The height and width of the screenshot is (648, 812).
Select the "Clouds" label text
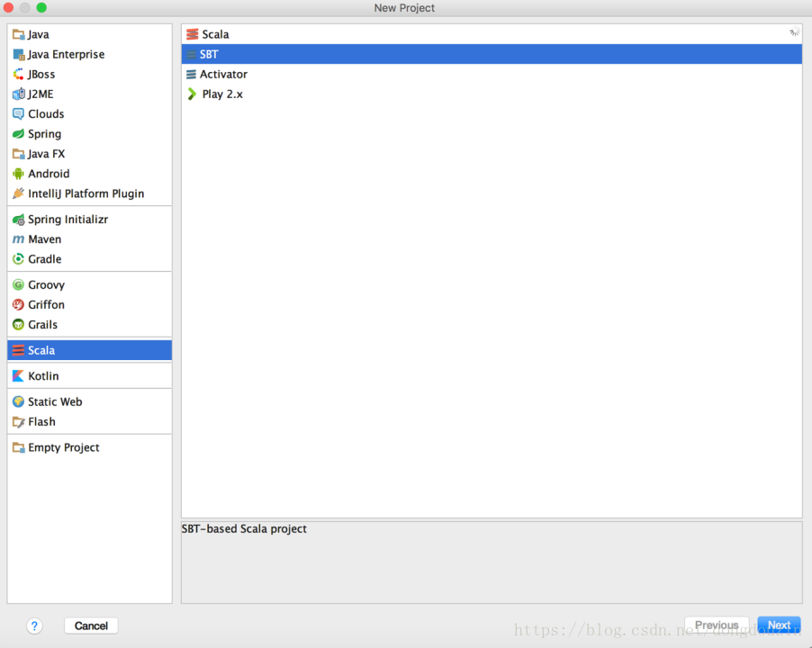click(x=46, y=114)
